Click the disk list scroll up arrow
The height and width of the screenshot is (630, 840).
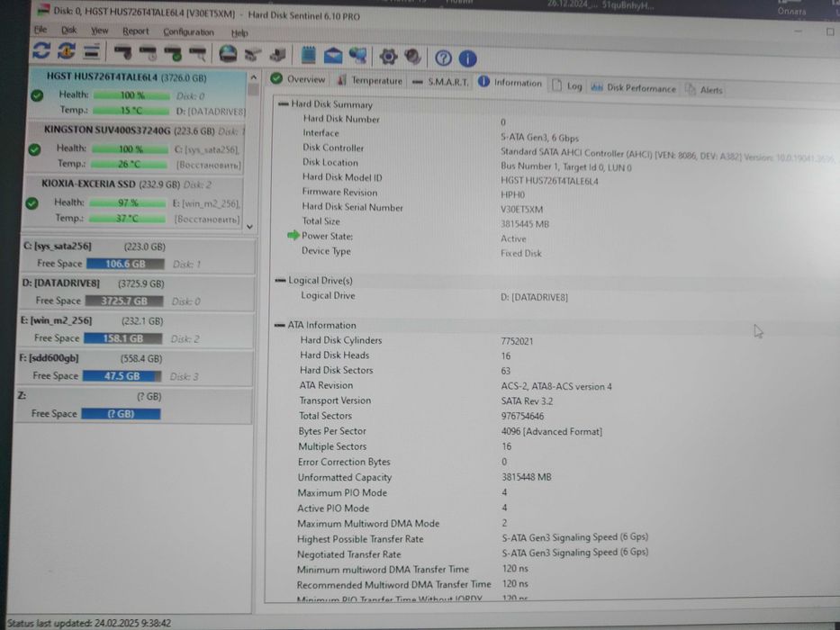point(253,77)
